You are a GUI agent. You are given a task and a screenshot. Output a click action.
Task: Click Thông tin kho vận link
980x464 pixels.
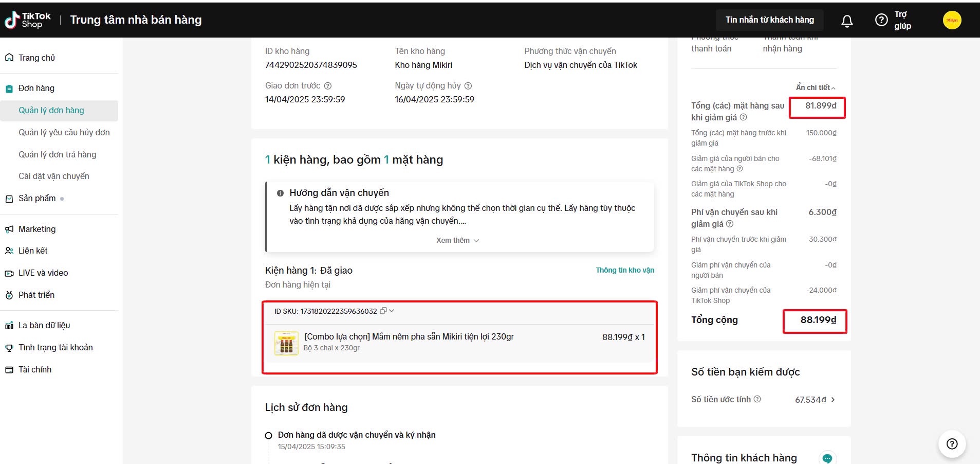click(x=625, y=270)
